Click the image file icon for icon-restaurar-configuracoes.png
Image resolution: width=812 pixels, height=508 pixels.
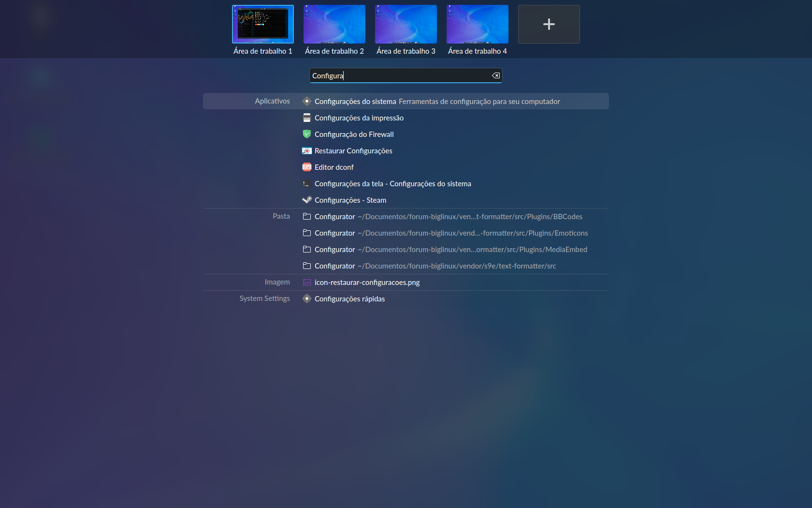(307, 282)
